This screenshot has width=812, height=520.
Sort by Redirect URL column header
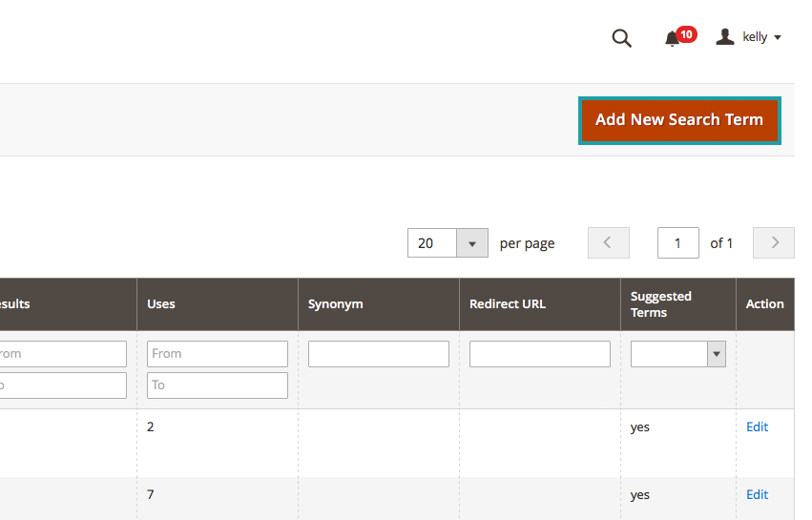click(507, 304)
